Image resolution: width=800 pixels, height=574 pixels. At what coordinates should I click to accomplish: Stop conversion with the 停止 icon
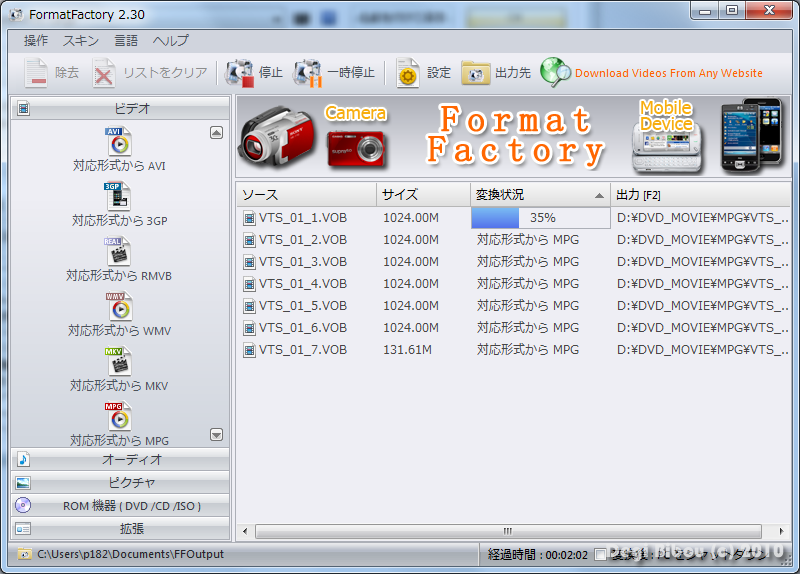point(240,73)
